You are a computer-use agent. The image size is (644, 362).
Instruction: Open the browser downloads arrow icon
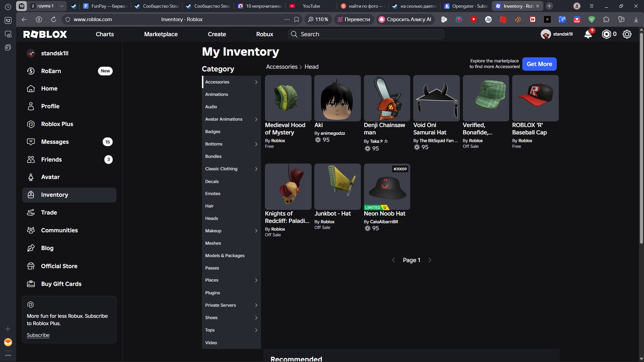tap(636, 19)
